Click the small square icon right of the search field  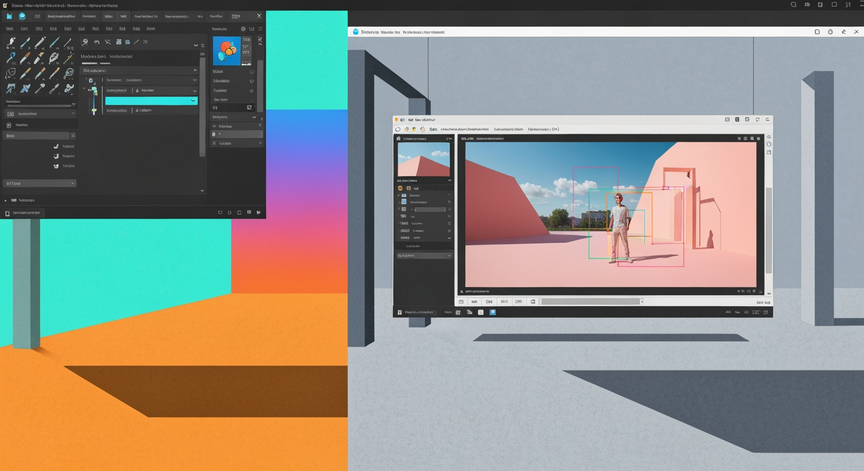(73, 136)
